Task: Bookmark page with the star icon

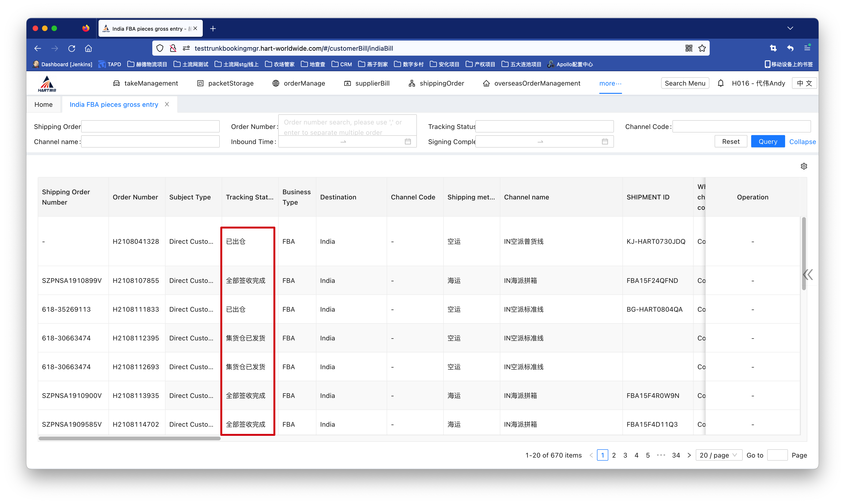Action: pyautogui.click(x=702, y=48)
